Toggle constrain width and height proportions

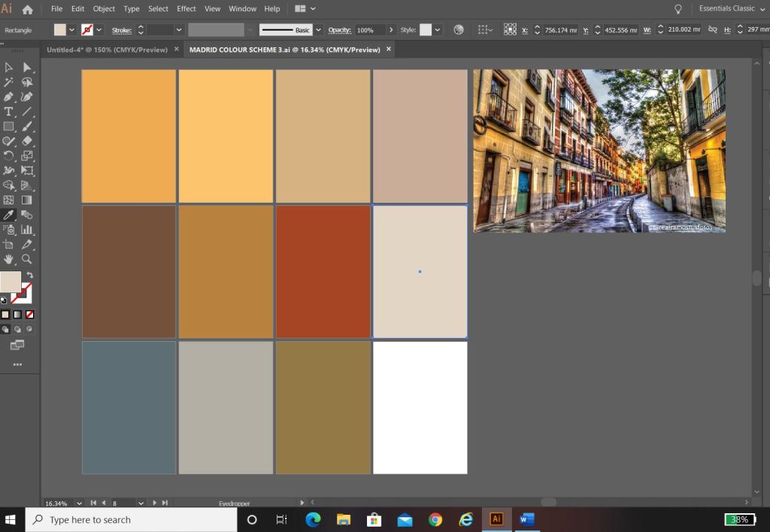pyautogui.click(x=714, y=30)
